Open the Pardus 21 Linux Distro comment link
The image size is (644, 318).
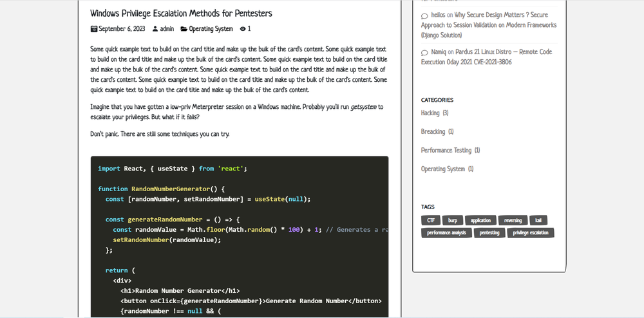486,57
